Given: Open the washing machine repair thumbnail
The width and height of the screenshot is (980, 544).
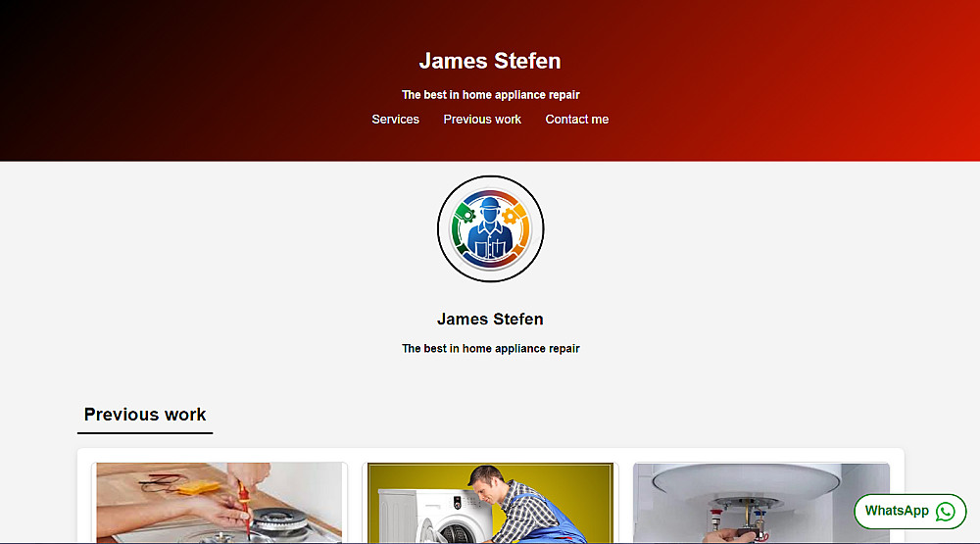Looking at the screenshot, I should tap(490, 503).
